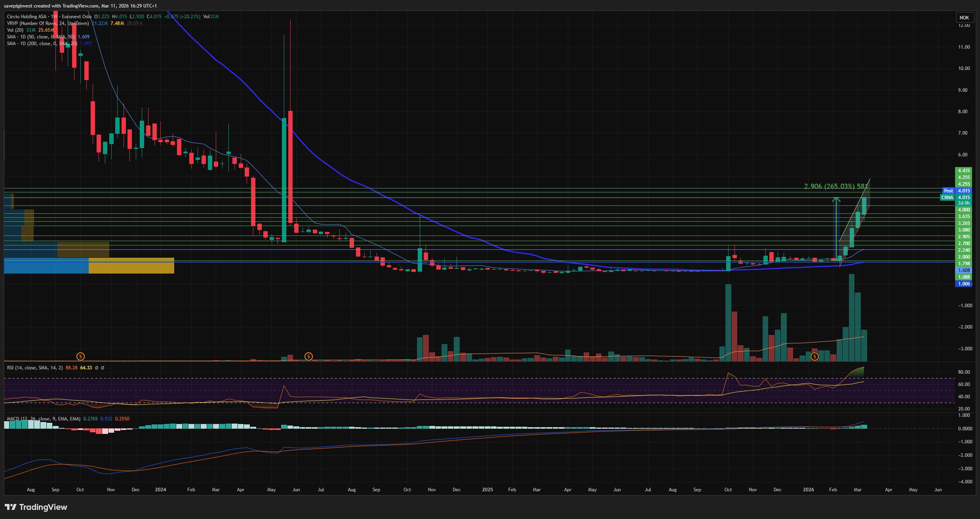Click the S marker in January 2026
The height and width of the screenshot is (519, 980).
click(x=814, y=356)
